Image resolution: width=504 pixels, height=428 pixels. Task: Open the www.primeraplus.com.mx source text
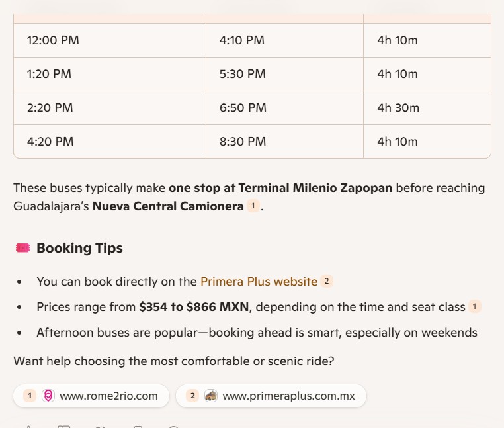[288, 396]
